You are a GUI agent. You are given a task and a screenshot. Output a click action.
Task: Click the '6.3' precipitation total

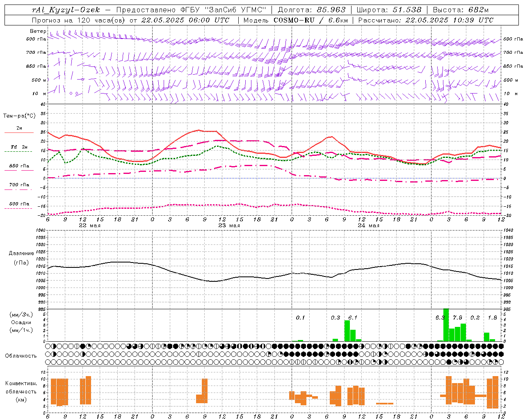[440, 317]
